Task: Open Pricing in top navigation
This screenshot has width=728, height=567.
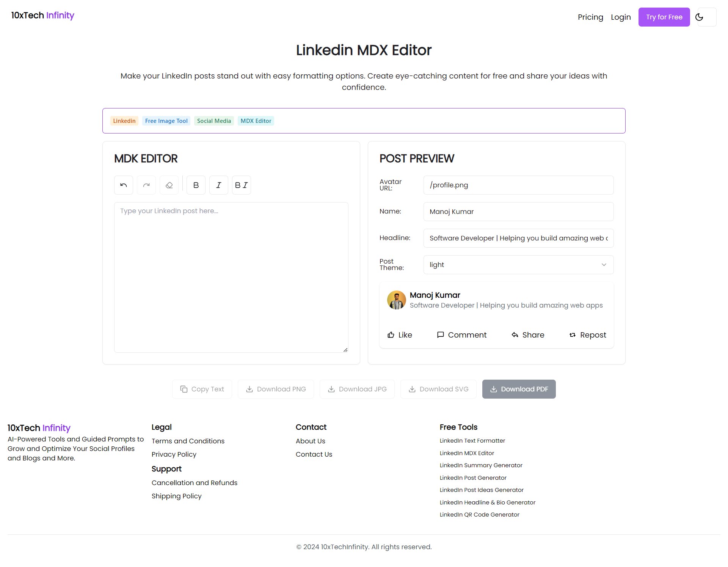Action: click(590, 17)
